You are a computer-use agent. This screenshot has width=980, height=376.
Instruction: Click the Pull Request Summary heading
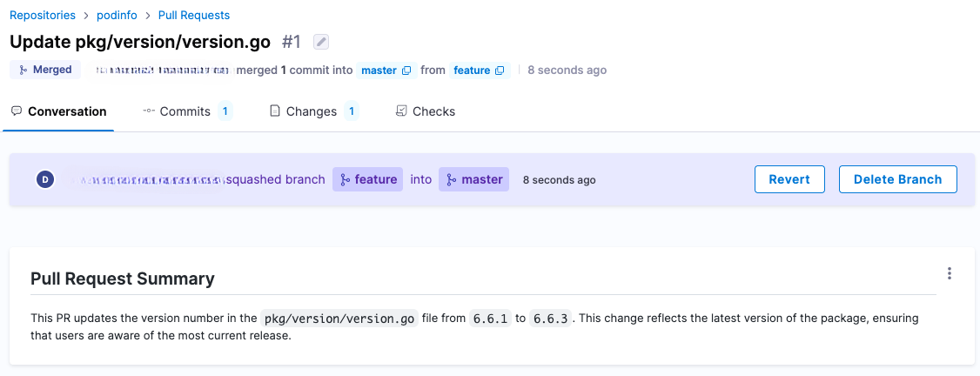point(123,279)
